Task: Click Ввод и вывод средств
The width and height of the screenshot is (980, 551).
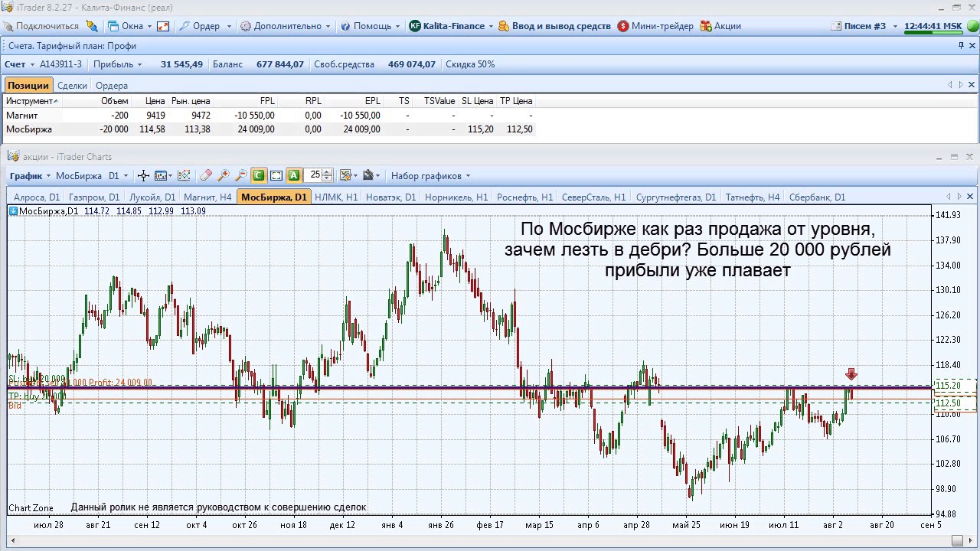Action: (554, 26)
